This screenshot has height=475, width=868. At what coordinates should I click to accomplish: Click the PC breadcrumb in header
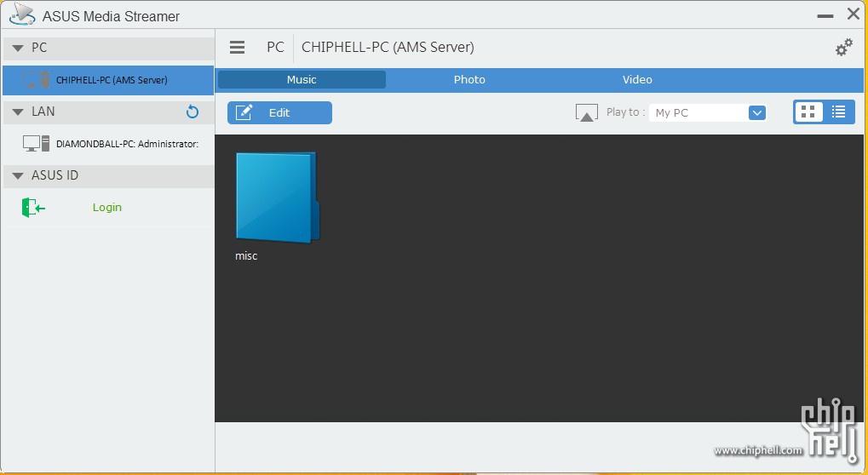275,48
